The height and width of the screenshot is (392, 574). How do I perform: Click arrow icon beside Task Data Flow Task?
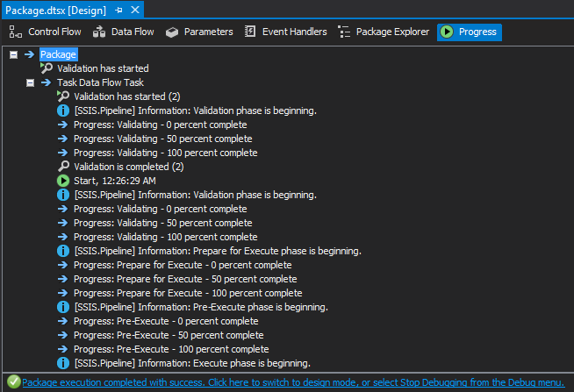[x=47, y=82]
